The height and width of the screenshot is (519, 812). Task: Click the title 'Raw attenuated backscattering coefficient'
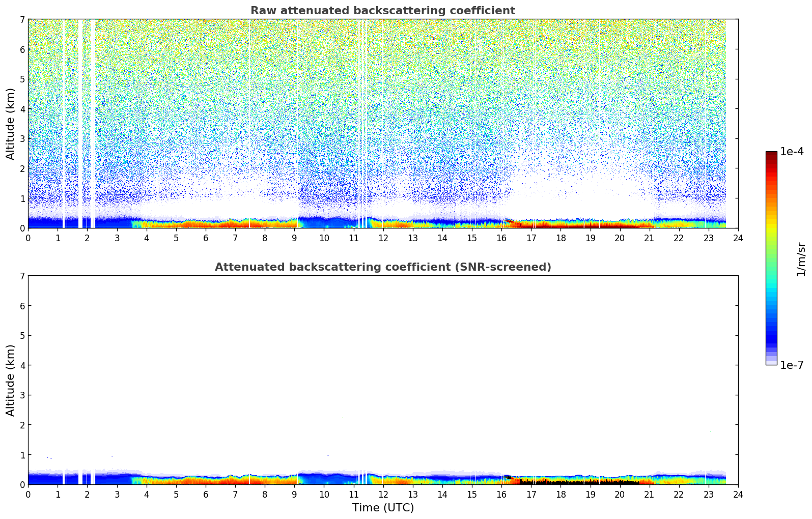(x=383, y=11)
